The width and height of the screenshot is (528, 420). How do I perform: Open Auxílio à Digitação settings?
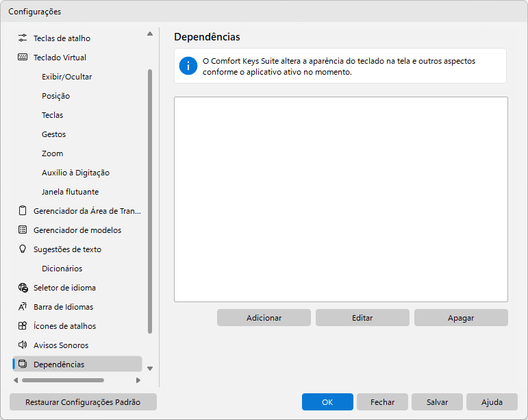pos(75,173)
